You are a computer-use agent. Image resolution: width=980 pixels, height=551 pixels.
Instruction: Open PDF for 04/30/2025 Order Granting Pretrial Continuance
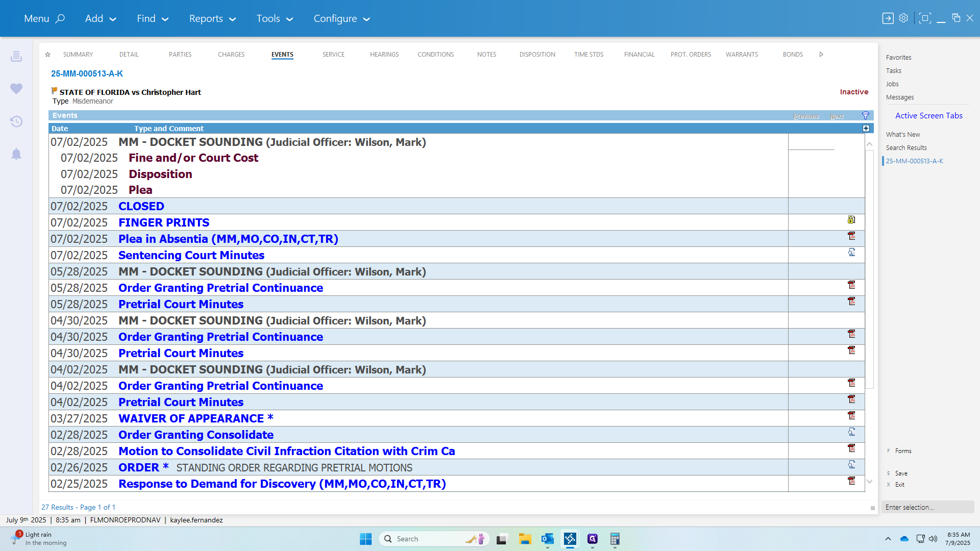pyautogui.click(x=851, y=334)
